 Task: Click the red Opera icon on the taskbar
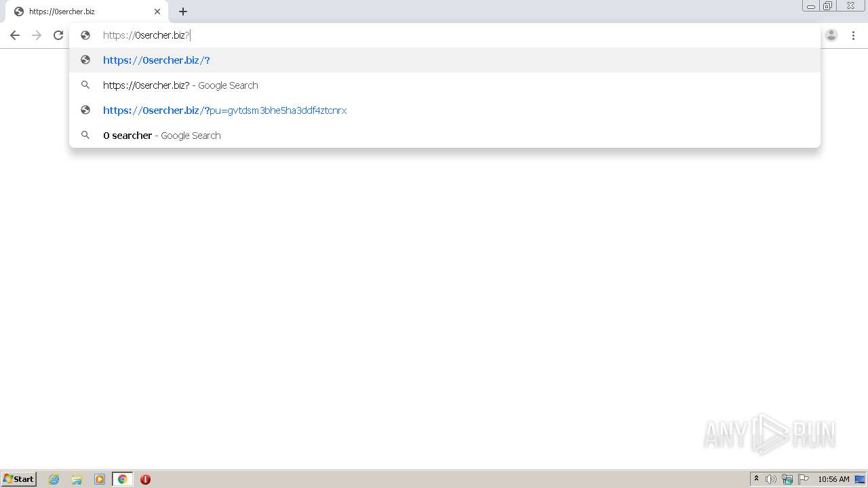[x=145, y=479]
